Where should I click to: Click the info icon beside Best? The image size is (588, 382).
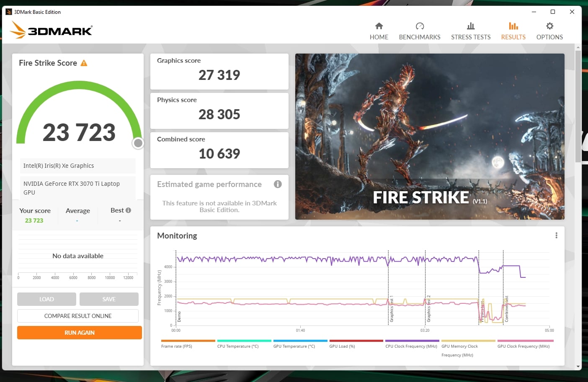tap(129, 210)
